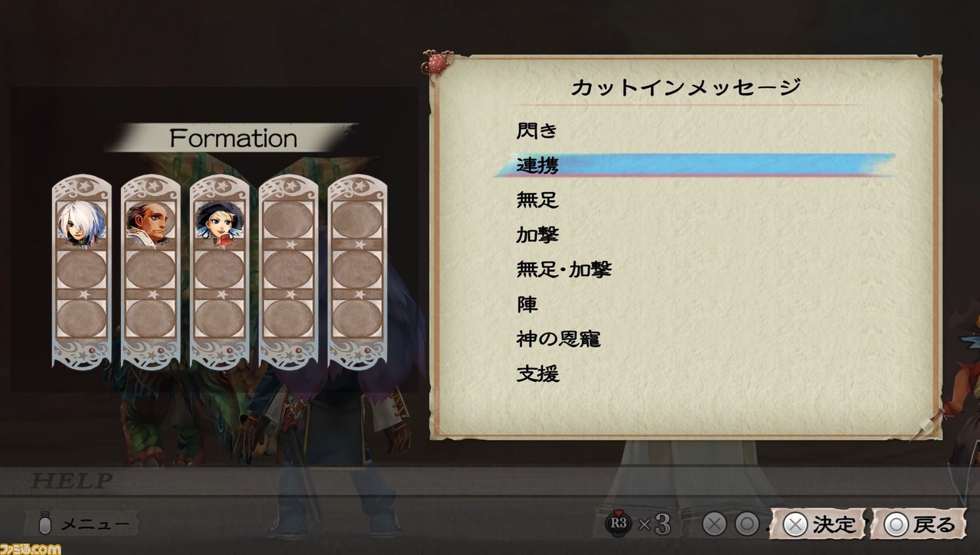980x555 pixels.
Task: Pick the 無足・加撃 option
Action: pos(563,269)
